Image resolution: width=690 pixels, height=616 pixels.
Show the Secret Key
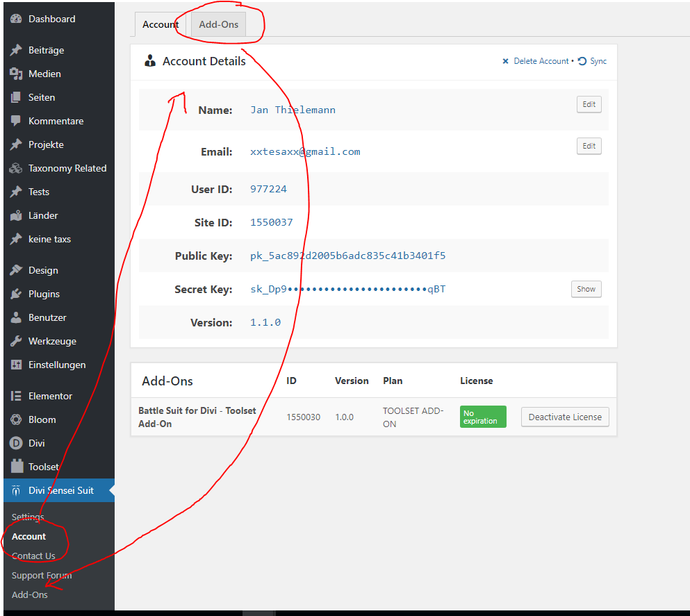pyautogui.click(x=586, y=289)
